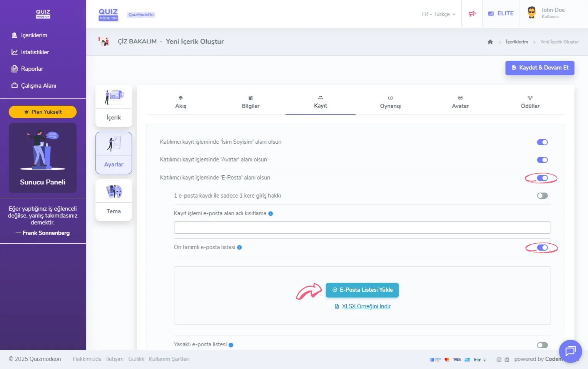Enable the one-login-per-email toggle

tap(542, 196)
